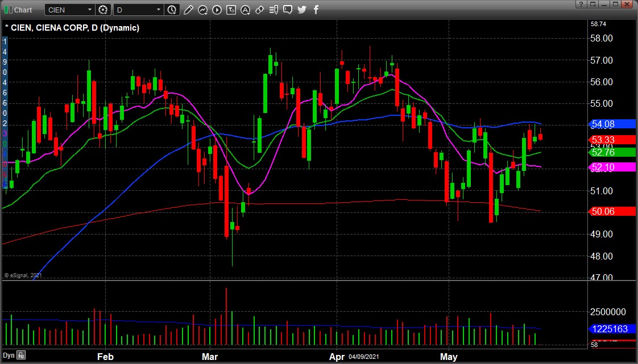This screenshot has height=364, width=638.
Task: Open the comment speech-bubble icon
Action: [288, 10]
